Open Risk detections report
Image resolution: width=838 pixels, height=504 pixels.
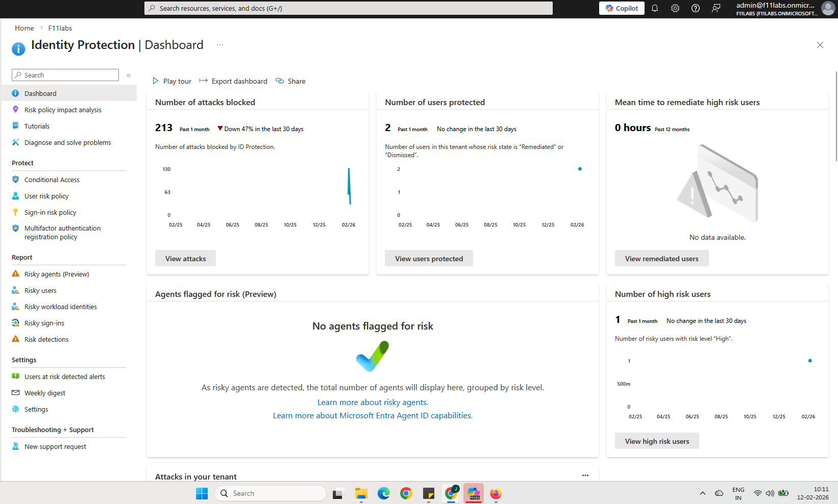click(46, 340)
